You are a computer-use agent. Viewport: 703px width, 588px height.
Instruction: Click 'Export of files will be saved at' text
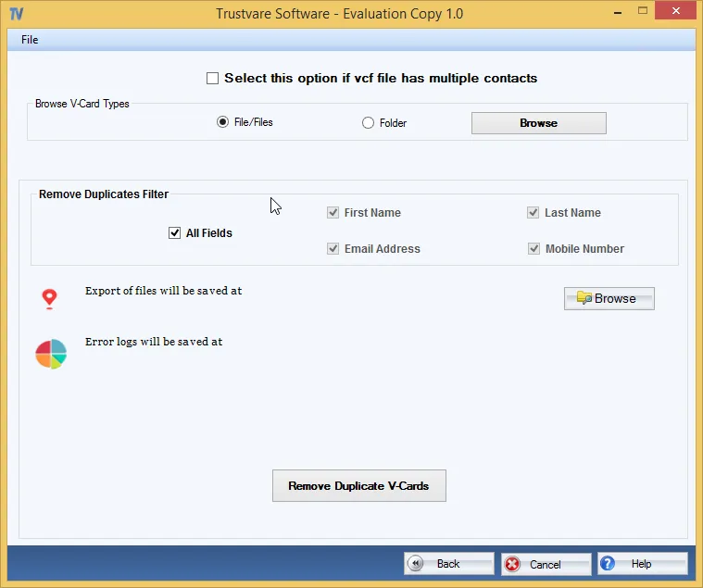point(164,291)
